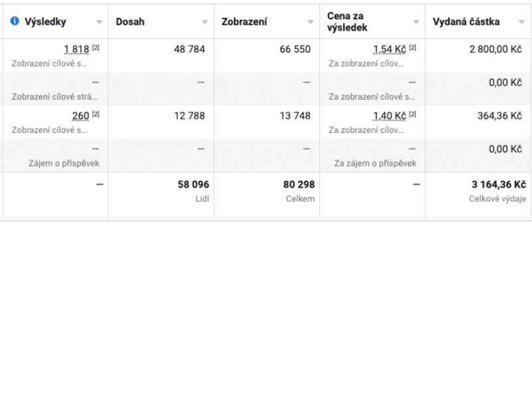Open the Zobrazení column dropdown arrow

[310, 22]
